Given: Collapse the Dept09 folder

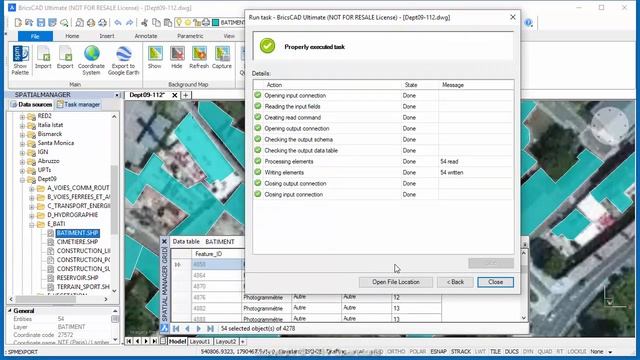Looking at the screenshot, I should [22, 179].
